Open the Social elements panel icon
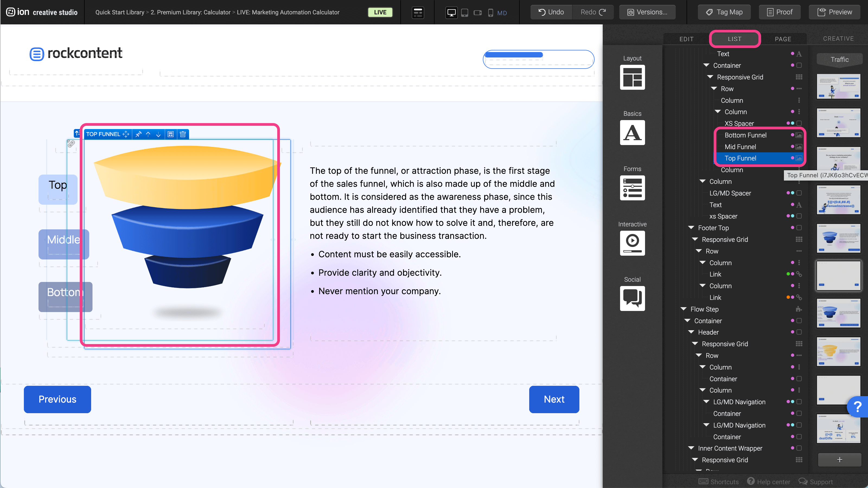This screenshot has width=868, height=488. (x=632, y=298)
